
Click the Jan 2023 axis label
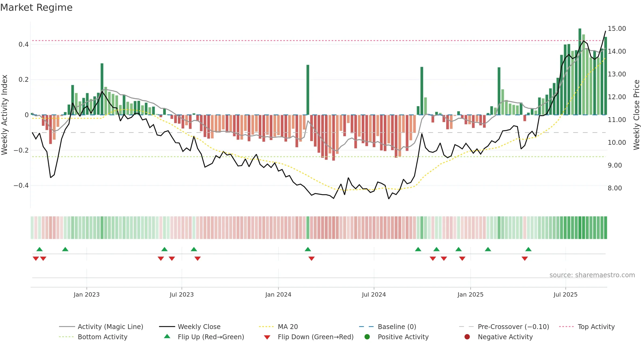(x=87, y=294)
